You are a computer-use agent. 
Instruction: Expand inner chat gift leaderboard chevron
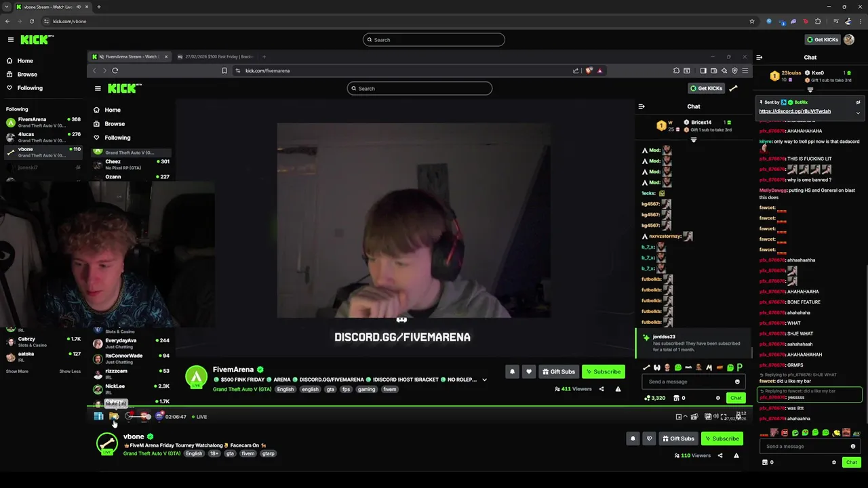tap(693, 140)
